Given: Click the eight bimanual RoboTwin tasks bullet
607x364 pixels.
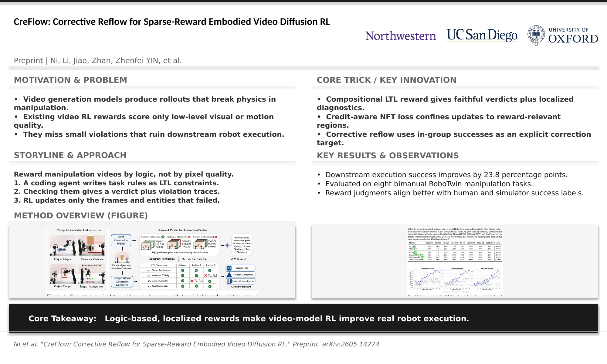Looking at the screenshot, I should pos(425,184).
